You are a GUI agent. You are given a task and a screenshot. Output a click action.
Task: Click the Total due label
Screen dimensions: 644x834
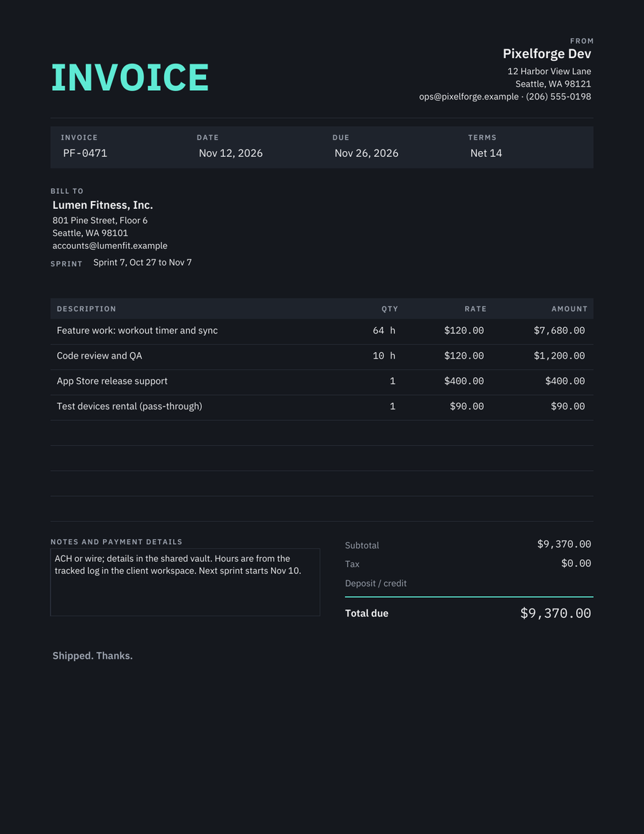[x=367, y=614]
